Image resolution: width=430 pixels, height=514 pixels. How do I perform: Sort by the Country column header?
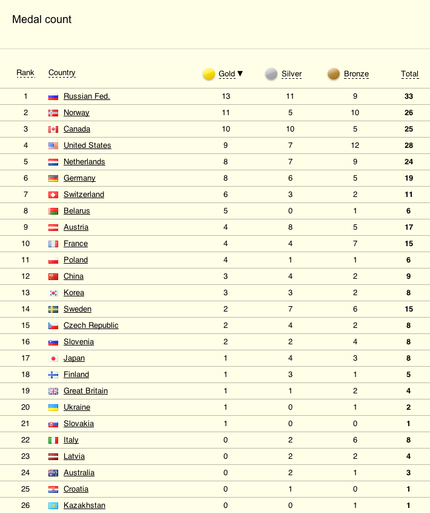[62, 73]
